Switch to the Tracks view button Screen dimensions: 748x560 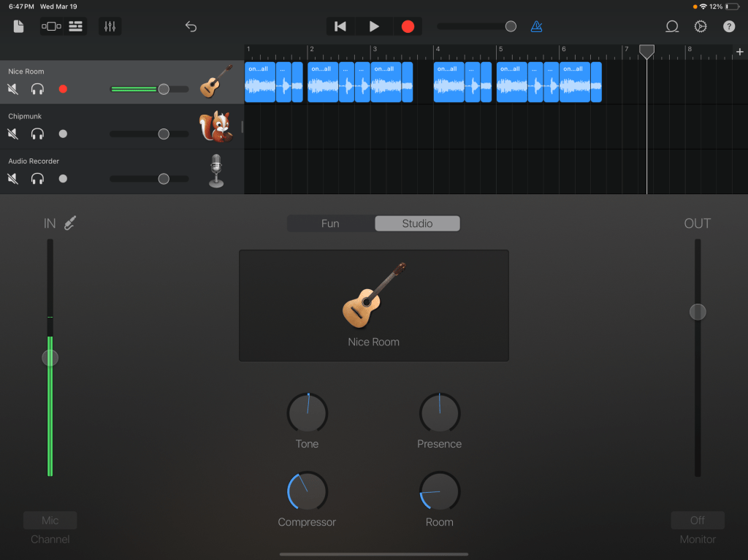[75, 26]
